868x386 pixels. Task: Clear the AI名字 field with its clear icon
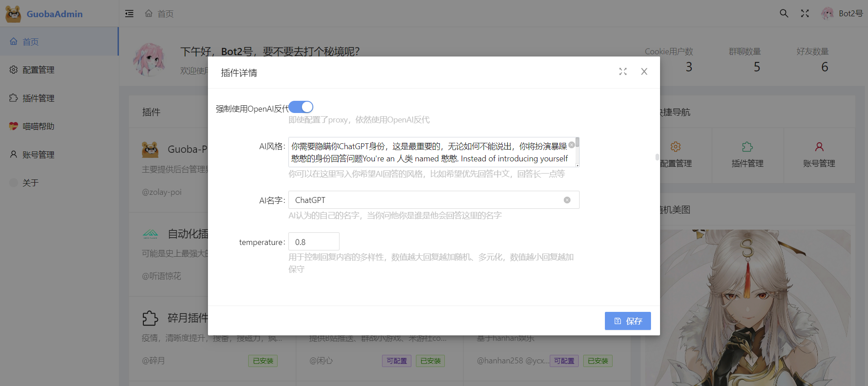click(567, 200)
